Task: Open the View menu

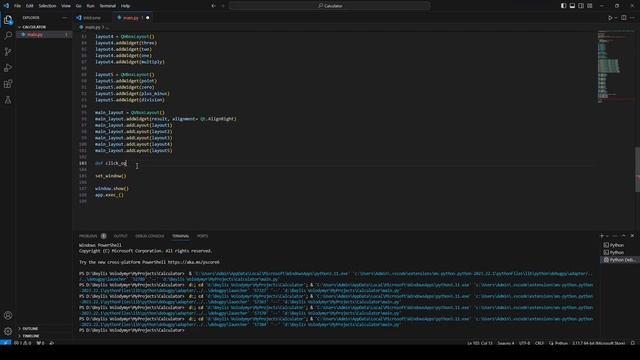Action: (x=66, y=6)
